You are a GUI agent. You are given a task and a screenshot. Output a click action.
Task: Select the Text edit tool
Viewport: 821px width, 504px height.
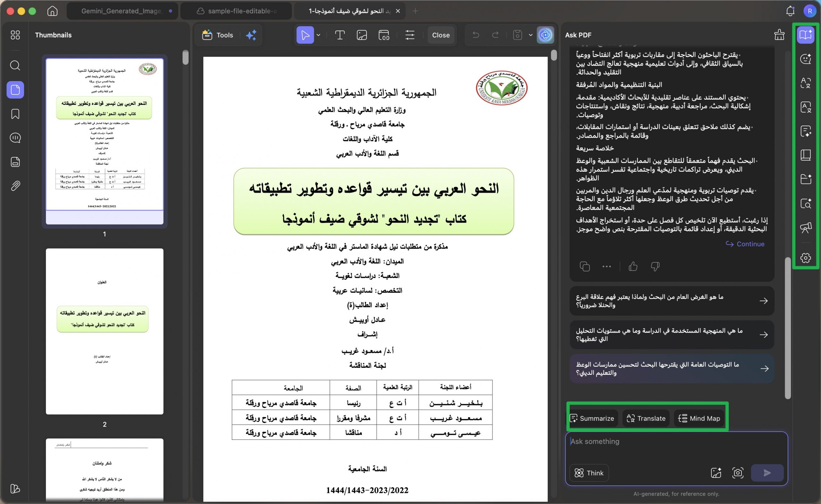coord(340,35)
